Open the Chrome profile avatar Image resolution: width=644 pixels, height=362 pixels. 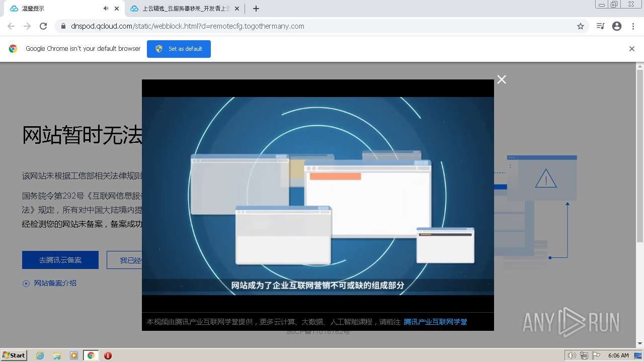point(617,26)
